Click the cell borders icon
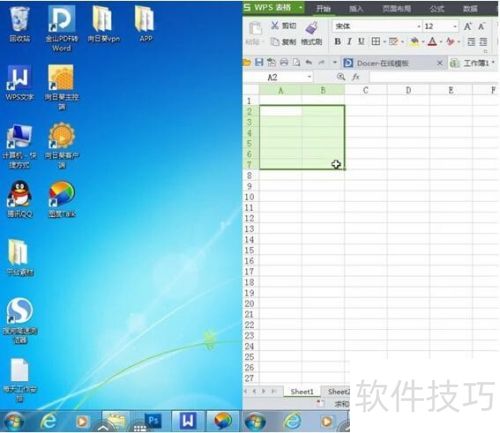This screenshot has width=500, height=433. 376,41
